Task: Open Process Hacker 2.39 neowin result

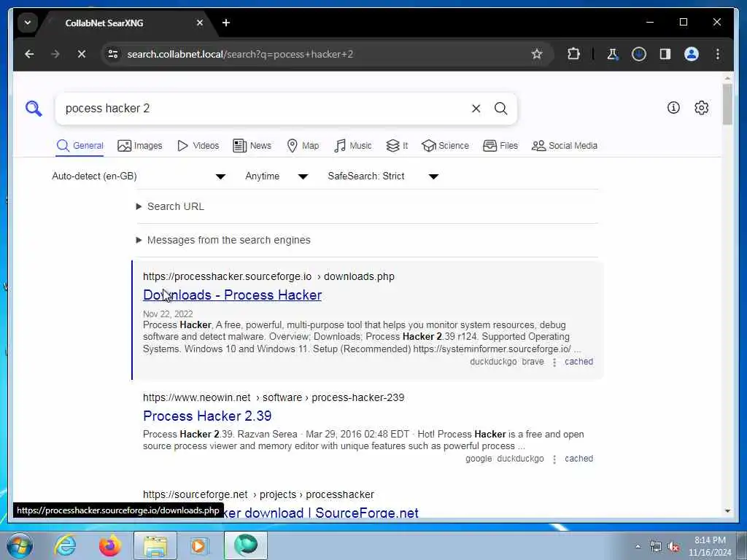Action: pos(207,416)
